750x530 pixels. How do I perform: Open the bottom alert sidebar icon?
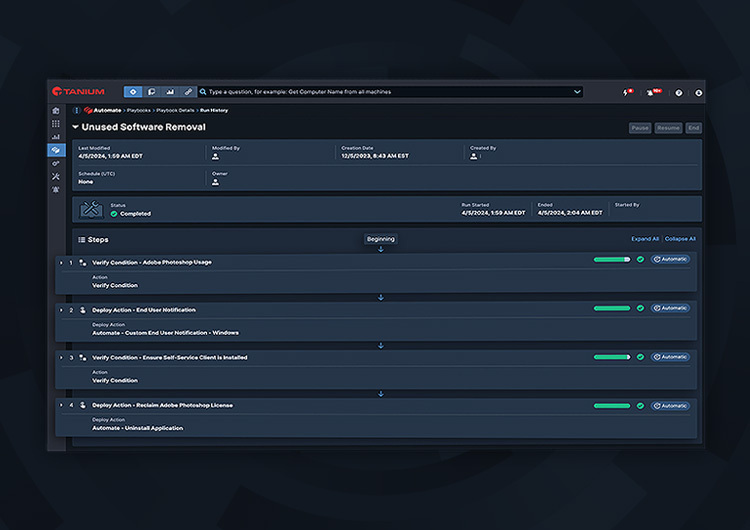point(56,190)
